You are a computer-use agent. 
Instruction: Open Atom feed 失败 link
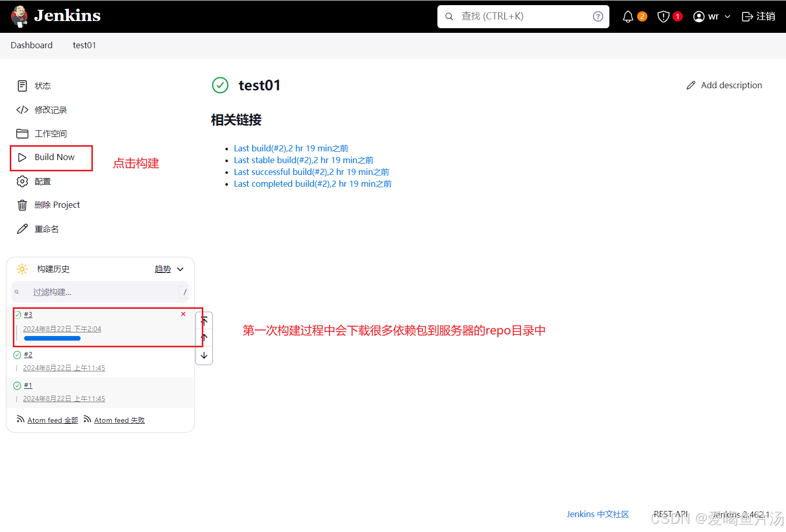(x=120, y=420)
